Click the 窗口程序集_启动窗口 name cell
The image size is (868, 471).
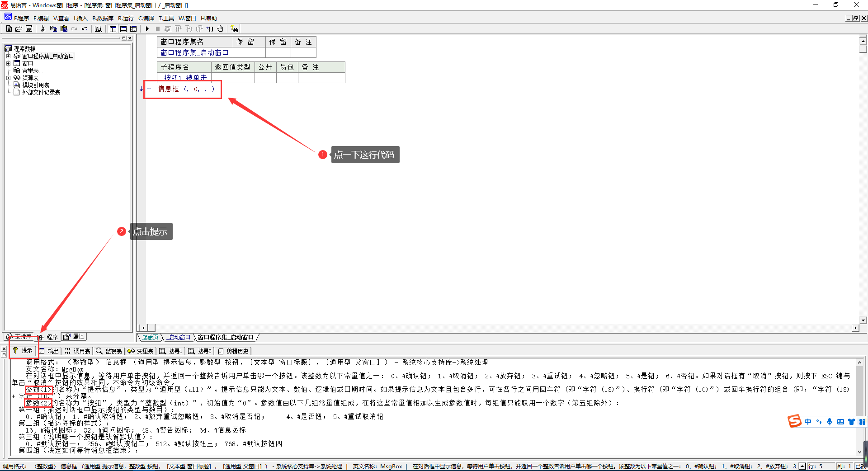tap(194, 53)
